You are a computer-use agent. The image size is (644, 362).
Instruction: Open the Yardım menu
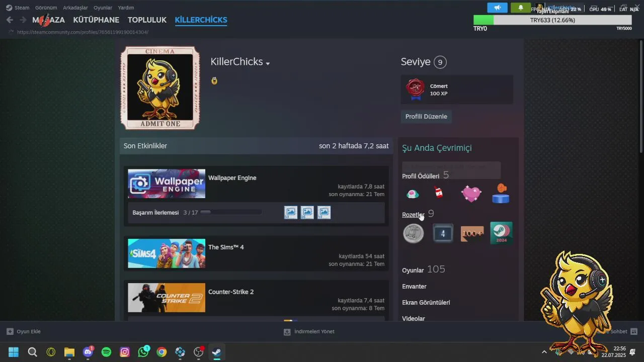tap(126, 8)
